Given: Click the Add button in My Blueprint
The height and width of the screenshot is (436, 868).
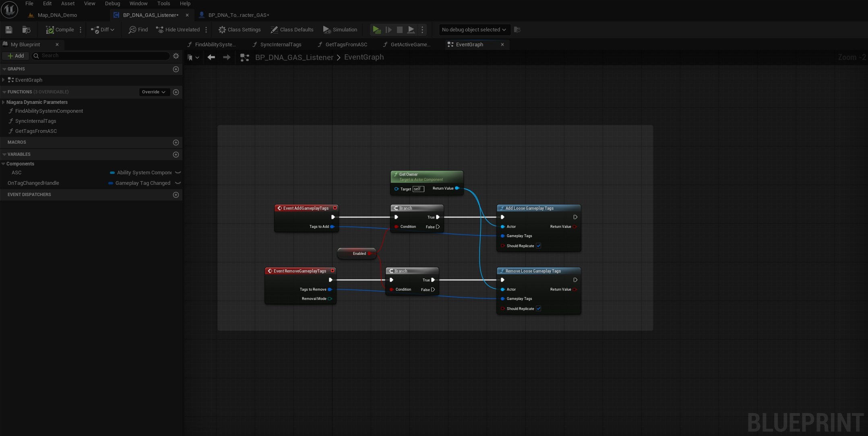Looking at the screenshot, I should click(x=15, y=56).
